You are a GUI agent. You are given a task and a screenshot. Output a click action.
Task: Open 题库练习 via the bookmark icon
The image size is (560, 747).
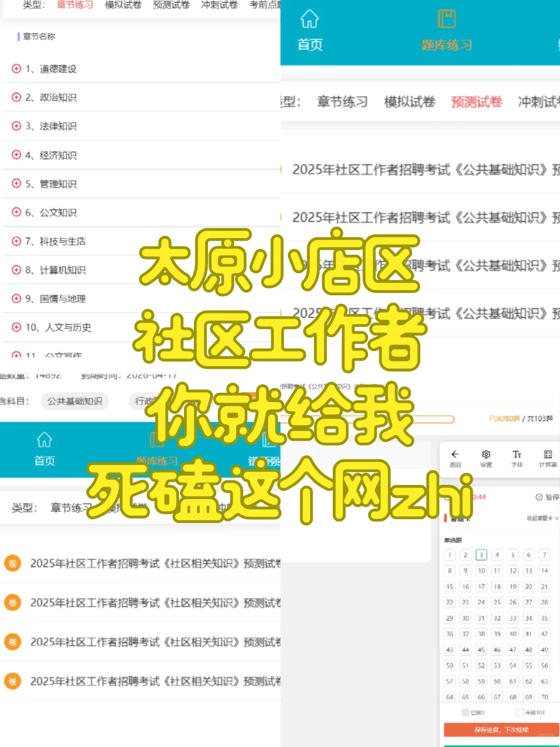point(446,24)
